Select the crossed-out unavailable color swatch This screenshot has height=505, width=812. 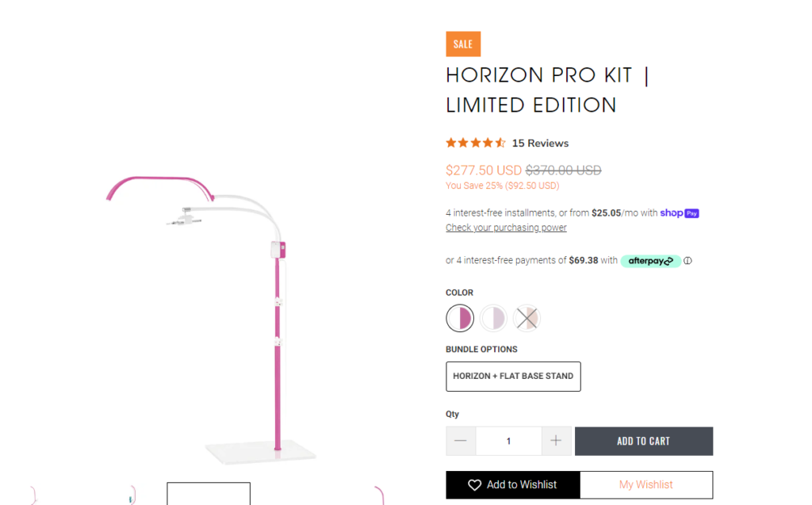pyautogui.click(x=527, y=318)
